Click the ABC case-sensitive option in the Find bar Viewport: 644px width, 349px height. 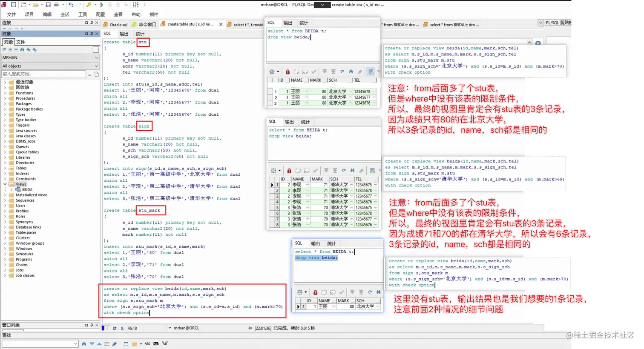147,343
